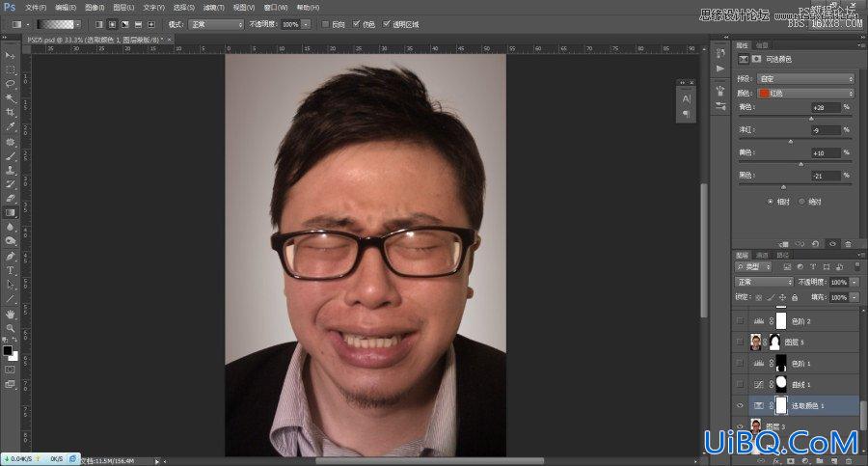The width and height of the screenshot is (868, 466).
Task: Select the Eyedropper tool
Action: 10,127
